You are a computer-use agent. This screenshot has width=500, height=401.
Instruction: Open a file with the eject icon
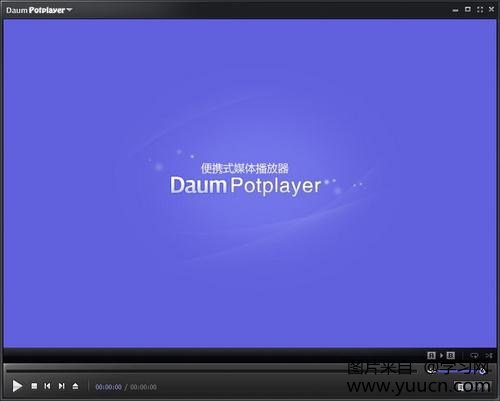click(x=75, y=386)
